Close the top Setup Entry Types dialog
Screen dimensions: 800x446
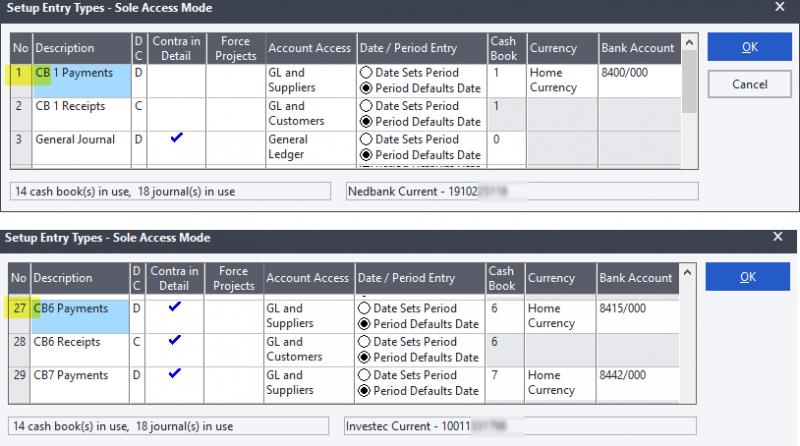pyautogui.click(x=779, y=7)
